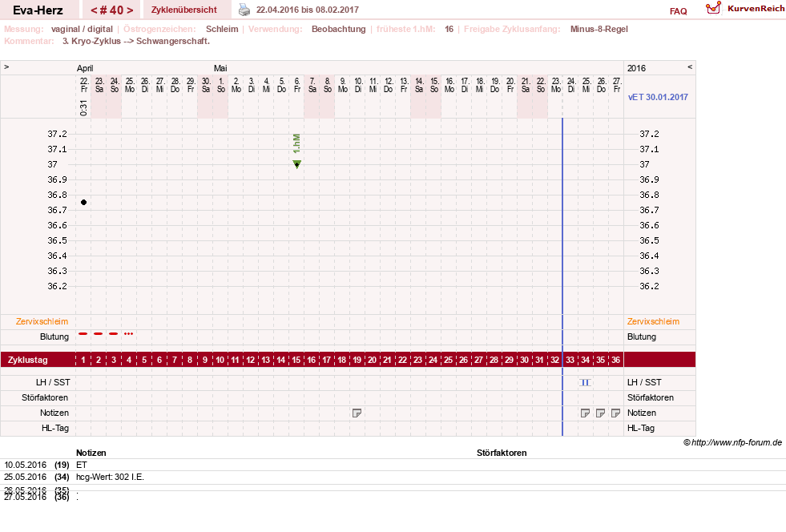Click the green 1.hM triangle marker
Viewport: 786px width, 532px height.
coord(296,164)
